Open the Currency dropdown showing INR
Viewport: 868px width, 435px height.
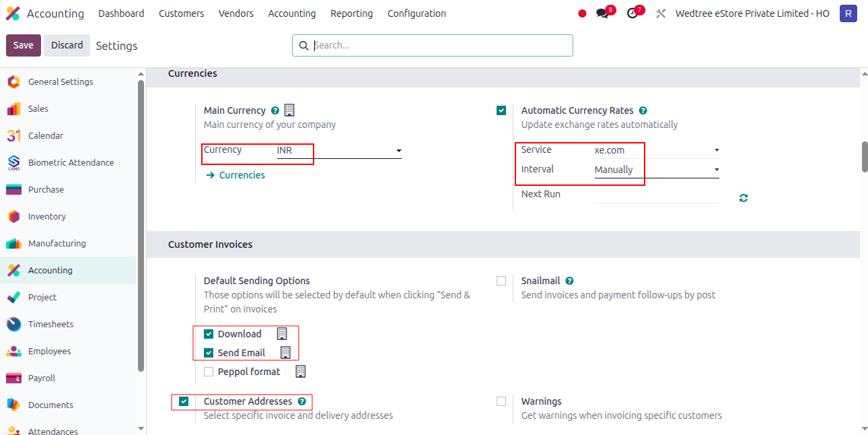click(x=339, y=151)
